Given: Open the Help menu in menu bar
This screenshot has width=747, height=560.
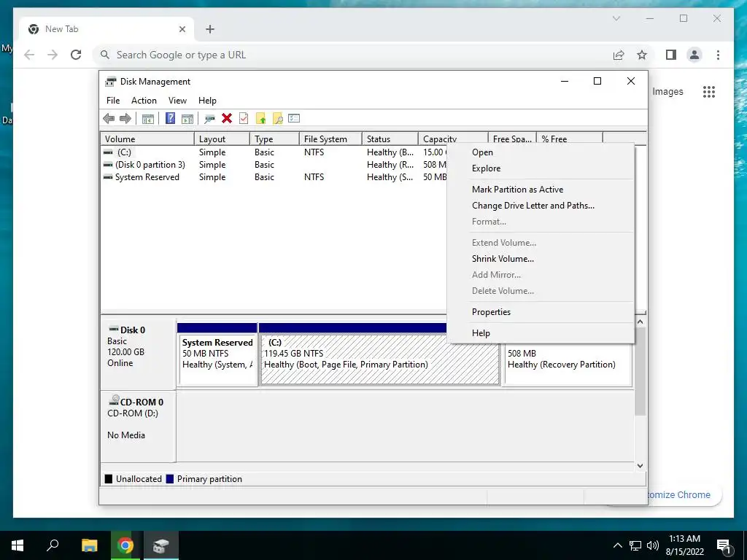Looking at the screenshot, I should 207,101.
